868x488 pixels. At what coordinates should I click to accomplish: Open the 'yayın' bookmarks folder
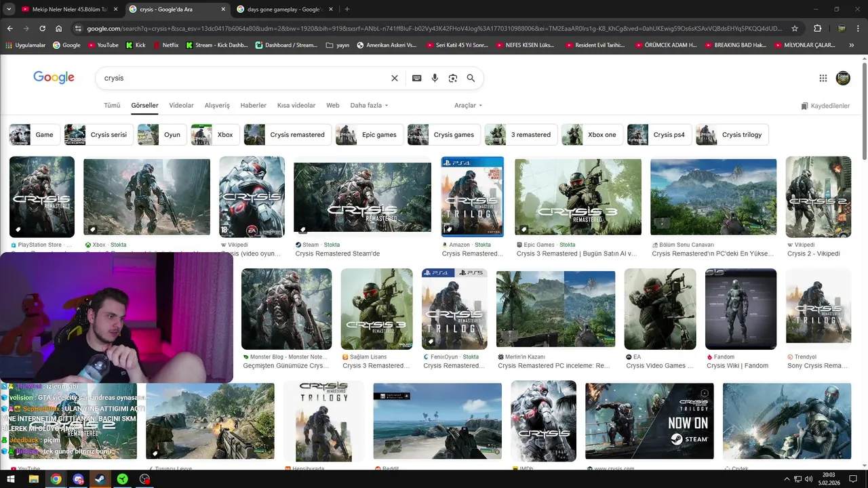point(338,45)
